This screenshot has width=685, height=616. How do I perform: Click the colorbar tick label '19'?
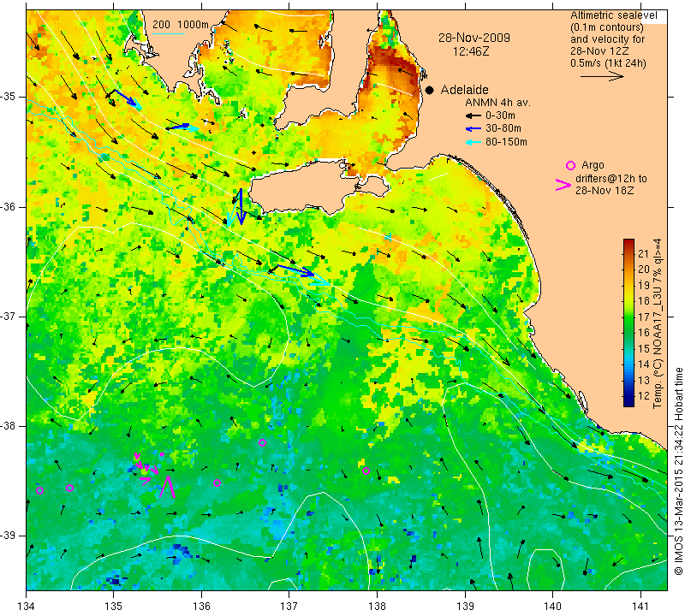[644, 286]
